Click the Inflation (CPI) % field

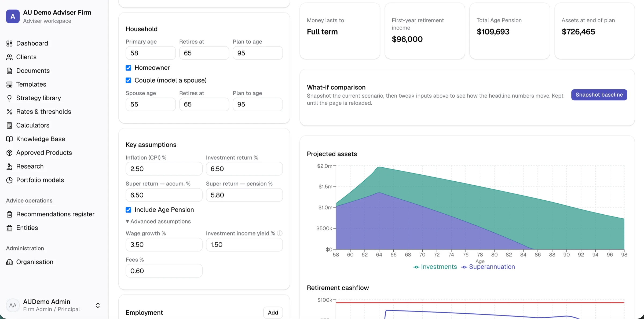(164, 169)
